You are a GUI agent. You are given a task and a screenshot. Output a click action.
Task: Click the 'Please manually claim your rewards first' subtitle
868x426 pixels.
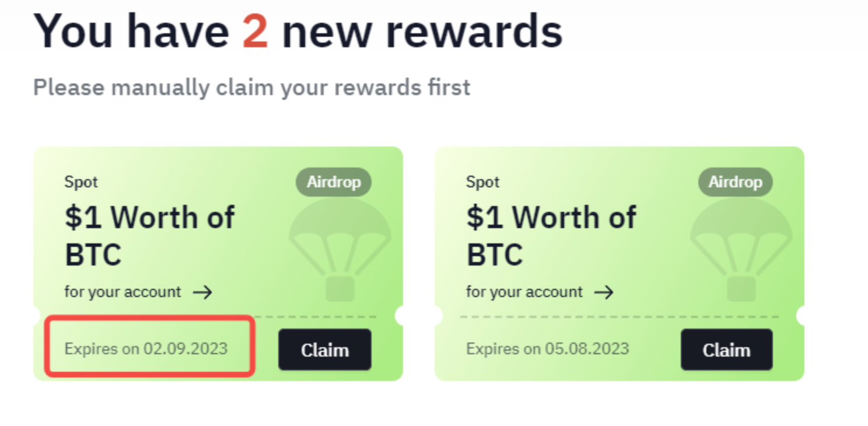click(x=251, y=88)
